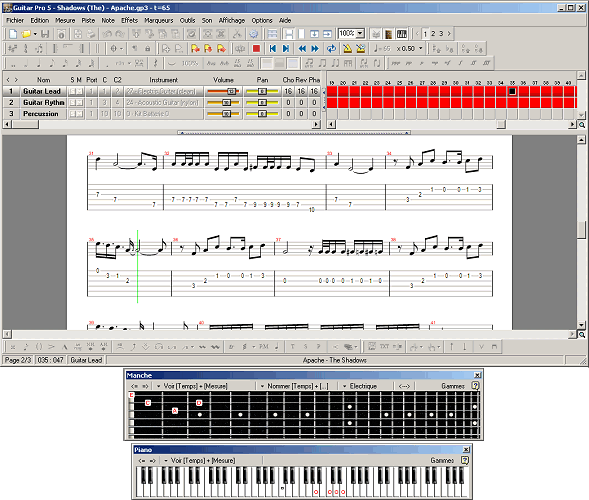Open the Mesure menu
Screen dimensions: 589x500
pos(65,20)
